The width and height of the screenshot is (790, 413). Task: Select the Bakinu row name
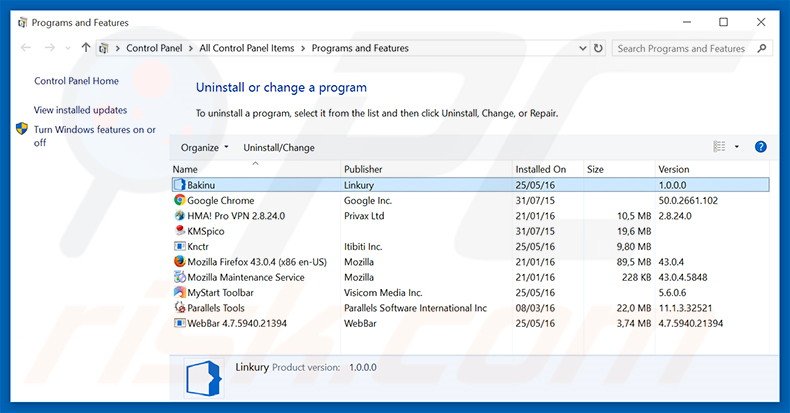click(x=201, y=185)
